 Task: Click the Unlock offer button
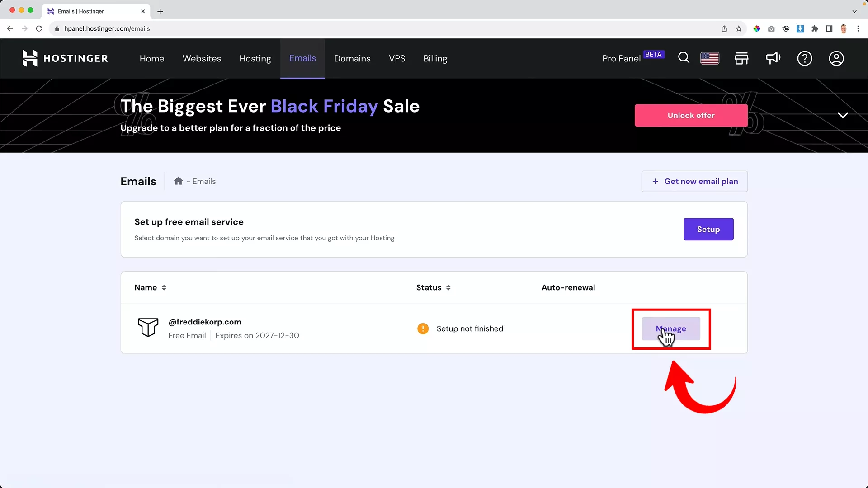pyautogui.click(x=691, y=115)
